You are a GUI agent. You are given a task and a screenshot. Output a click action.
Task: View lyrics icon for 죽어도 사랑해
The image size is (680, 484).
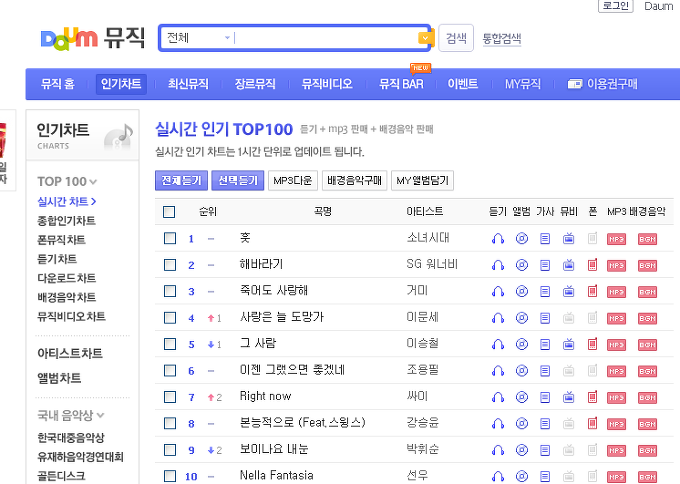[x=545, y=291]
